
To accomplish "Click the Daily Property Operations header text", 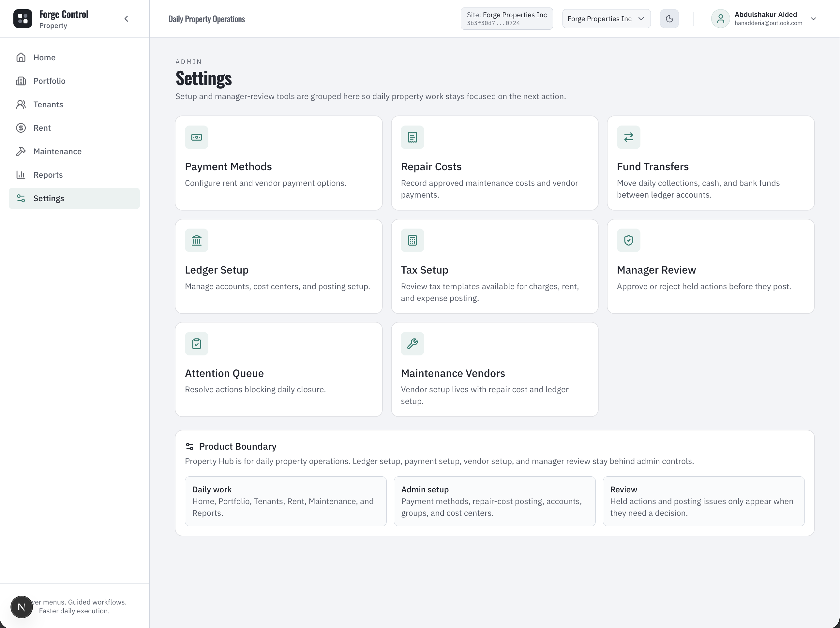I will 207,19.
